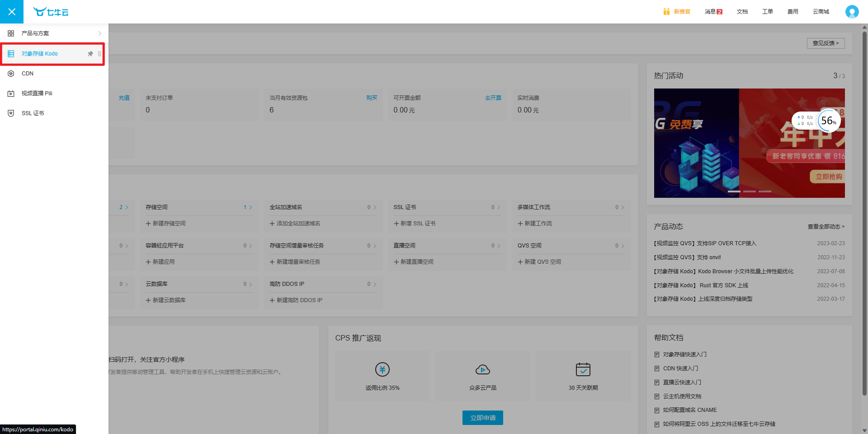Click 添加全站加速域名
The height and width of the screenshot is (434, 868).
pos(295,224)
